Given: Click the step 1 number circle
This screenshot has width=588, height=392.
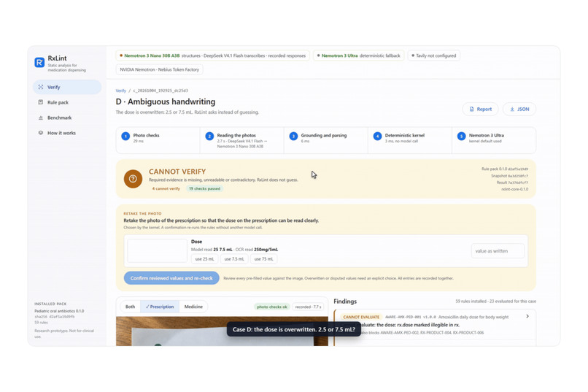Looking at the screenshot, I should coord(125,137).
